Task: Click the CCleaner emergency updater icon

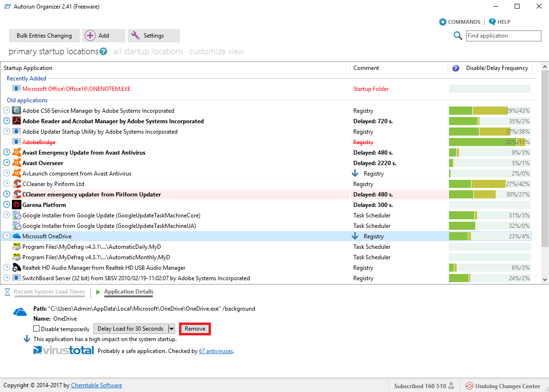Action: click(x=17, y=195)
